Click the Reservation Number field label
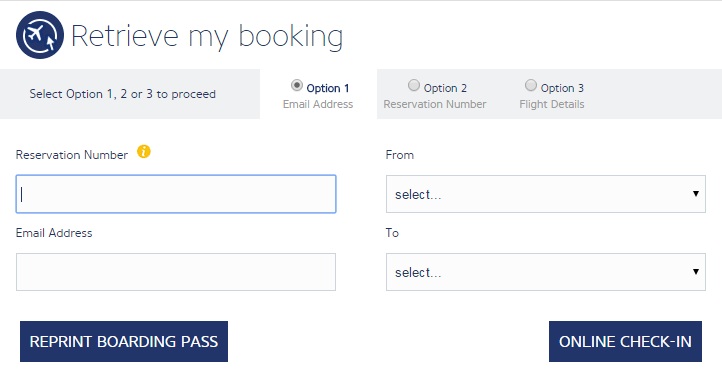 pos(72,155)
